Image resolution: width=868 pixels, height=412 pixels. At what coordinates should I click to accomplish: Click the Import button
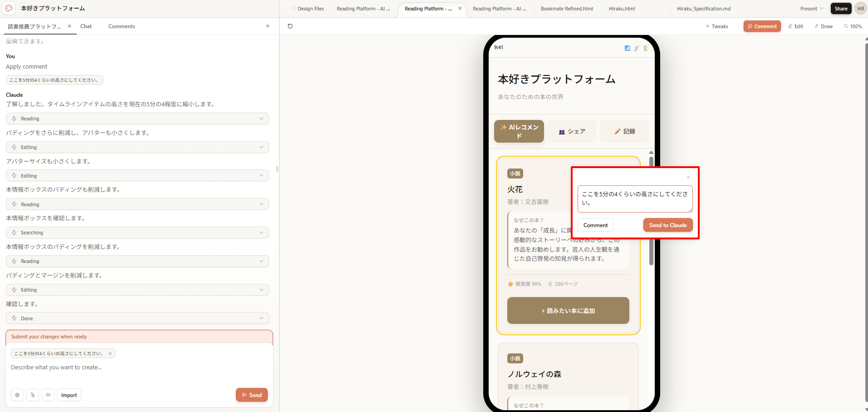69,395
